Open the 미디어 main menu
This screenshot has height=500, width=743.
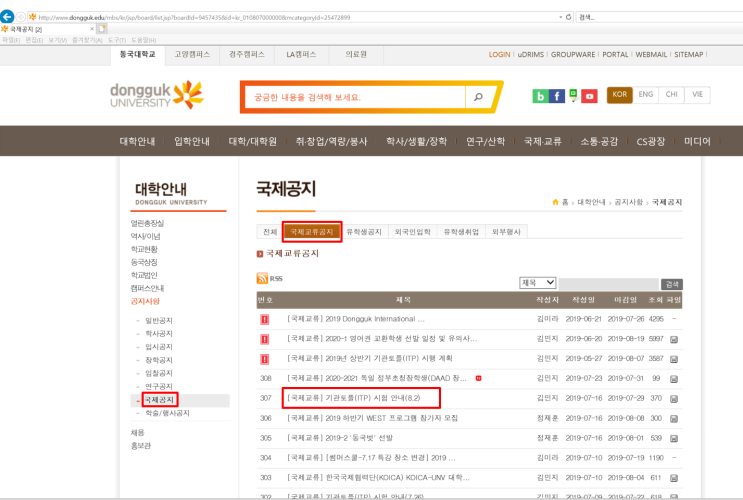pyautogui.click(x=697, y=141)
